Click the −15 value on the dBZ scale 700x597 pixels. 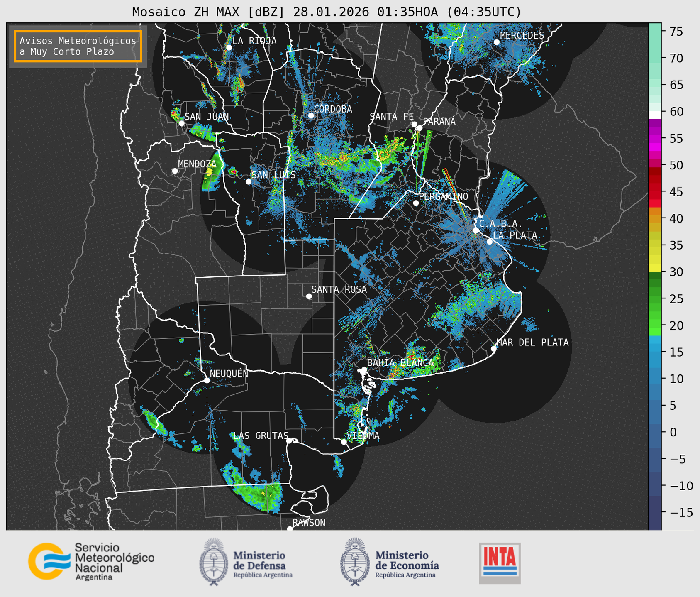[681, 512]
